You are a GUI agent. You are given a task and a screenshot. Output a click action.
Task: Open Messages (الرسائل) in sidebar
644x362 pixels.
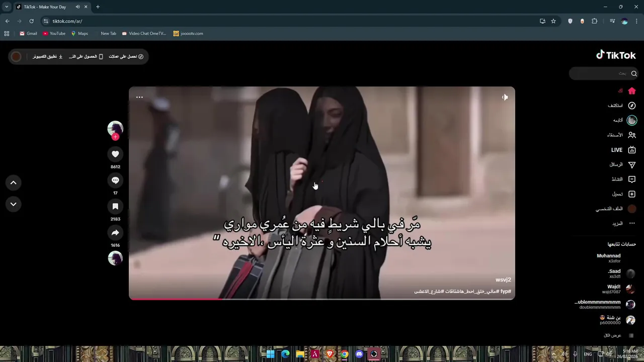click(622, 164)
